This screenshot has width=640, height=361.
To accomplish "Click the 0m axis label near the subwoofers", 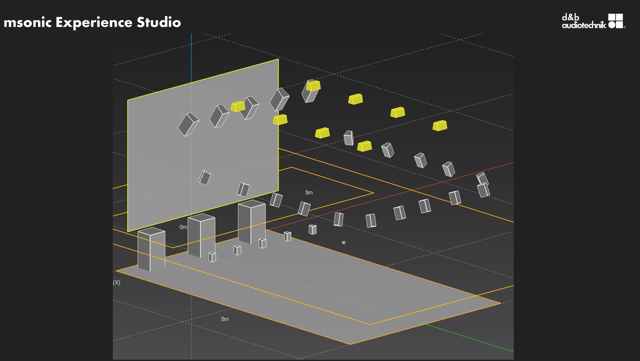I will [183, 227].
